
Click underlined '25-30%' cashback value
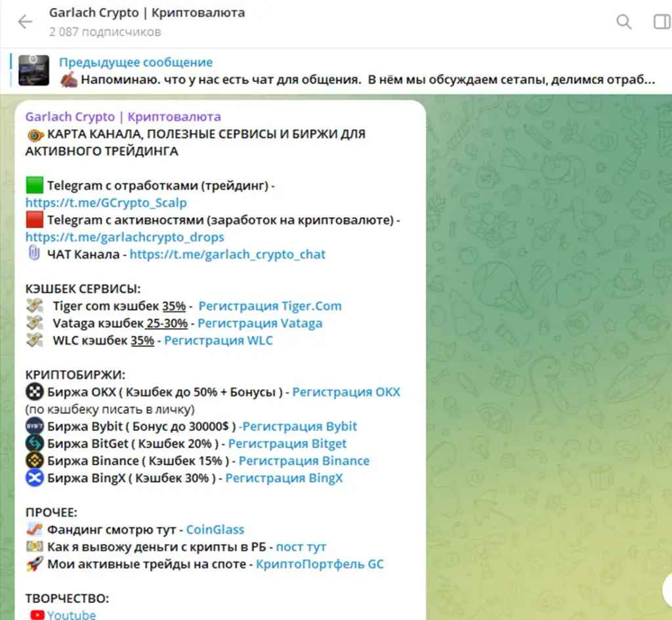166,323
